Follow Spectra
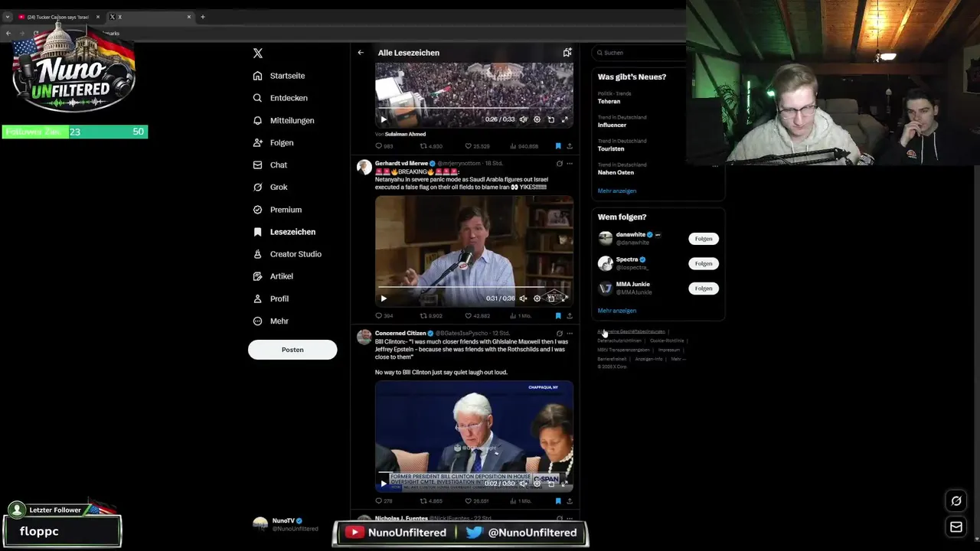Viewport: 980px width, 551px height. tap(704, 263)
